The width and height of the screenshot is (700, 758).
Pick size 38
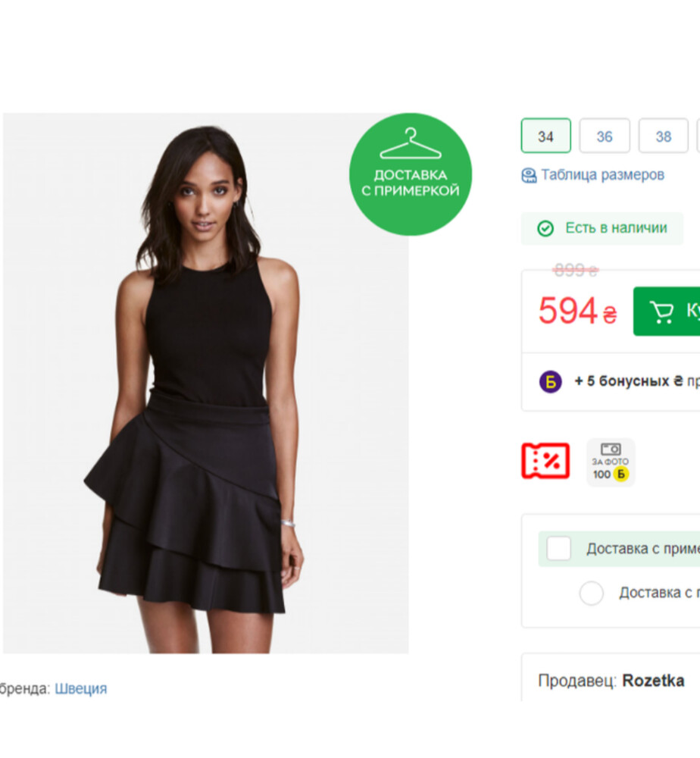pos(664,136)
